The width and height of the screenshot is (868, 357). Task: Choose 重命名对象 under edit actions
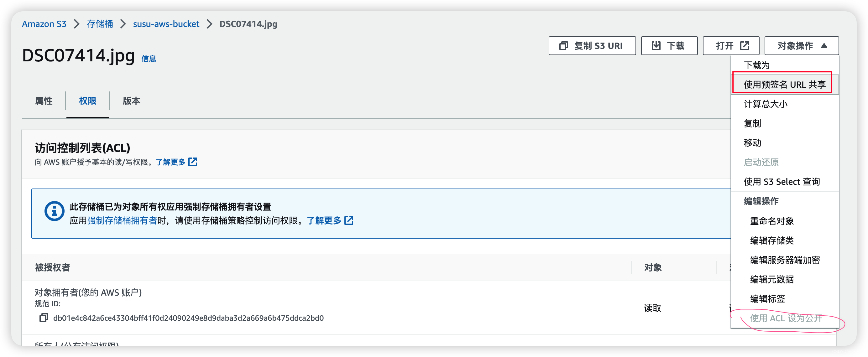click(785, 221)
